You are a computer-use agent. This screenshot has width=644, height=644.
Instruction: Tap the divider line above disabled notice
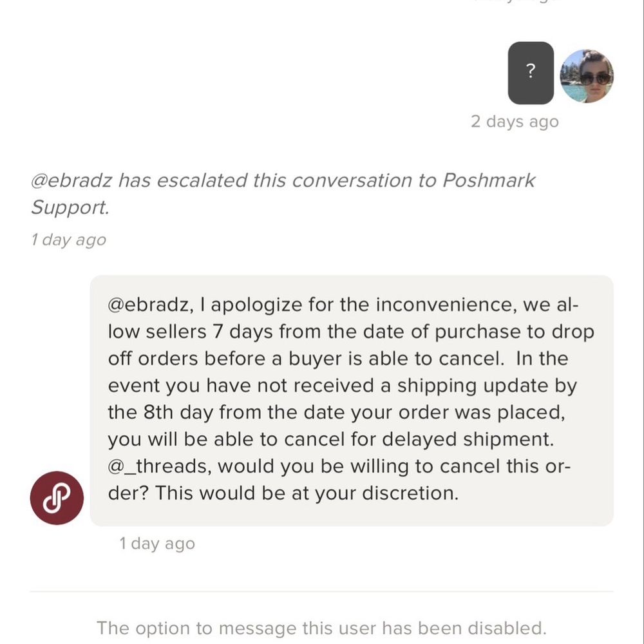321,591
